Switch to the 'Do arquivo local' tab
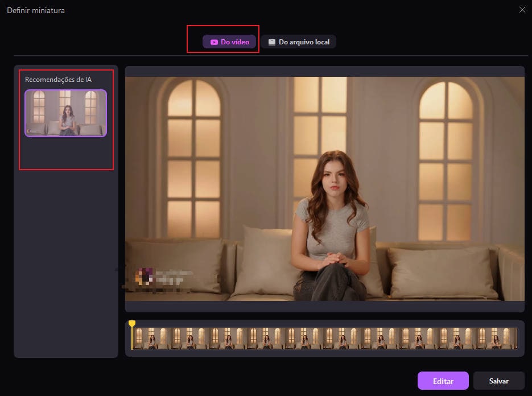This screenshot has height=396, width=532. point(299,42)
